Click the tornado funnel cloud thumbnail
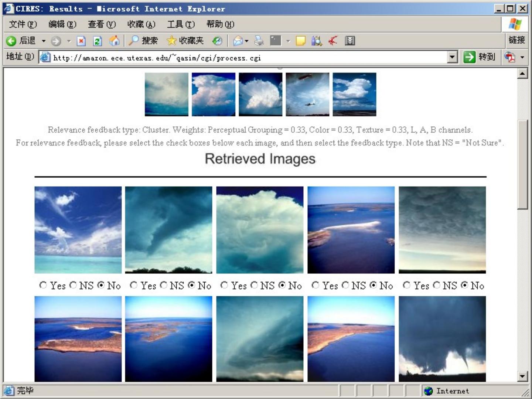532x399 pixels. pos(442,339)
